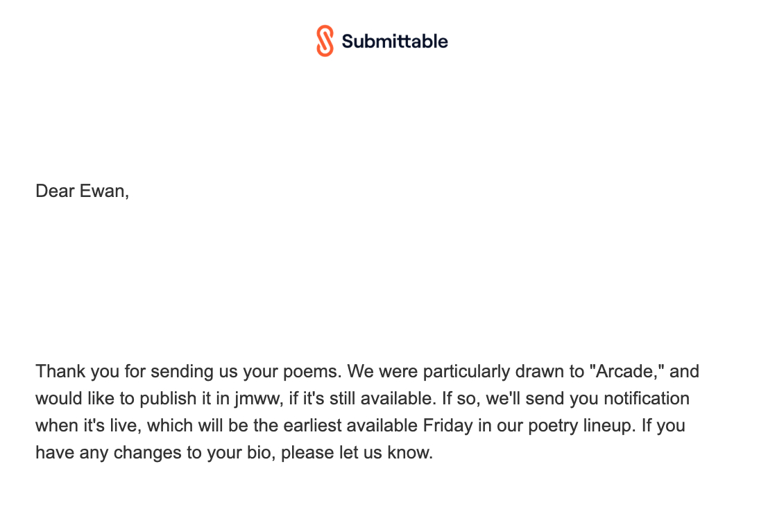Click the word "bio" in the last line
The height and width of the screenshot is (532, 759).
coord(262,454)
